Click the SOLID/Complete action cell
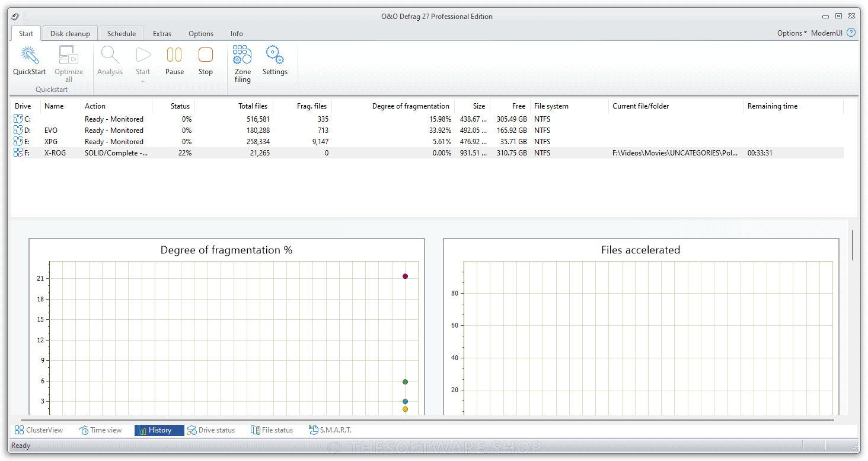This screenshot has height=461, width=868. pos(116,153)
